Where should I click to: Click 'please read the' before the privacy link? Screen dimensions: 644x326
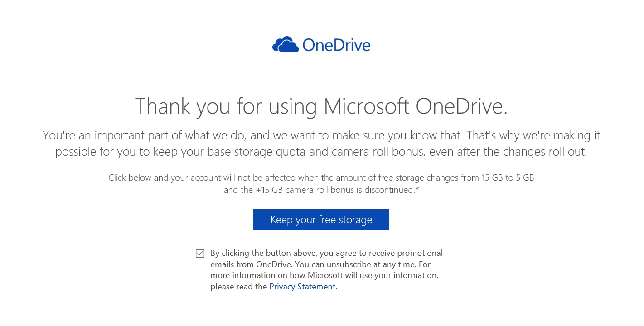239,287
